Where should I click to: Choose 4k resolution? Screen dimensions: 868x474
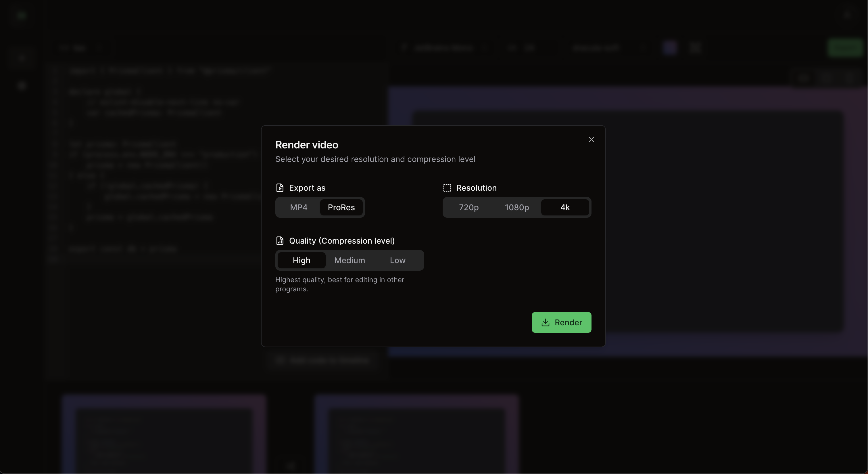point(565,207)
